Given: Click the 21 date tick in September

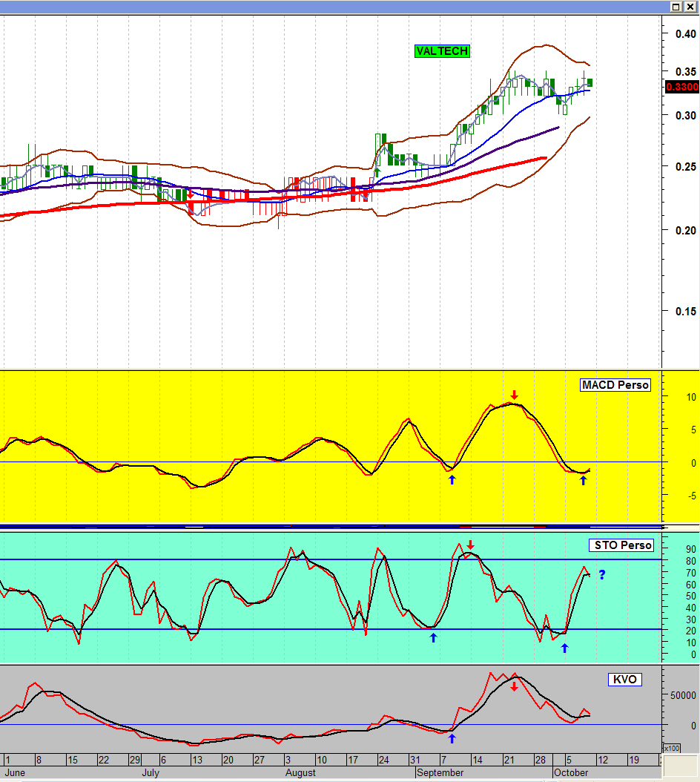Looking at the screenshot, I should 509,760.
